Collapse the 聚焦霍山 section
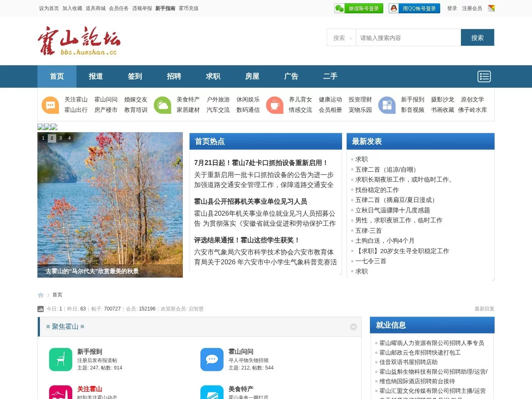The image size is (532, 399). [354, 327]
